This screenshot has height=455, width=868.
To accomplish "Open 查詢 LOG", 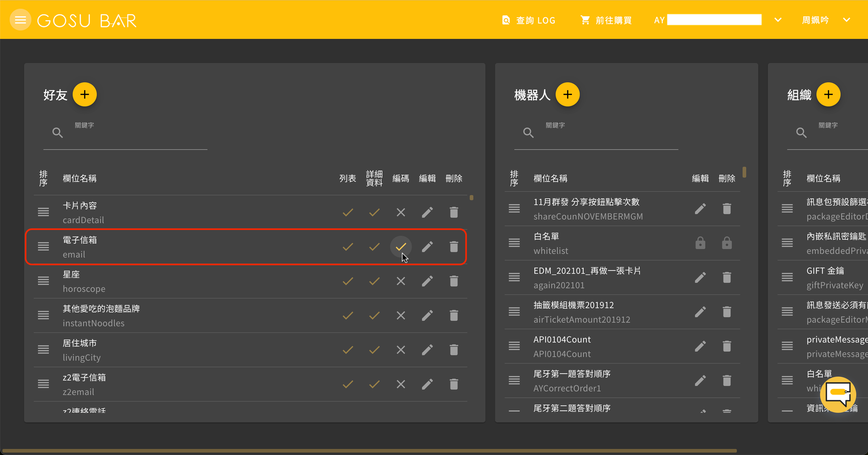I will point(528,20).
